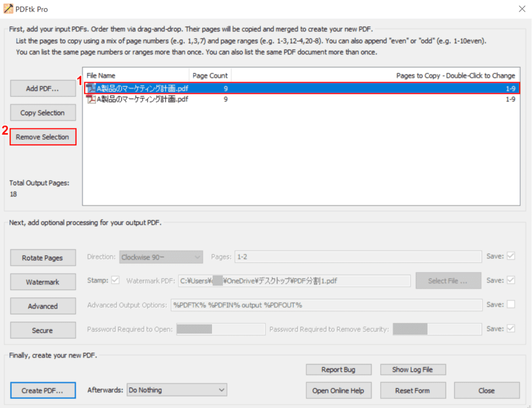Click the Show Log File button
Screen dimensions: 532x408
413,370
